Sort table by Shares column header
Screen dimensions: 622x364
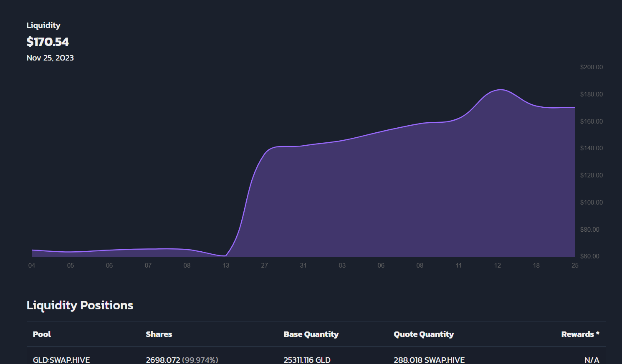tap(159, 334)
